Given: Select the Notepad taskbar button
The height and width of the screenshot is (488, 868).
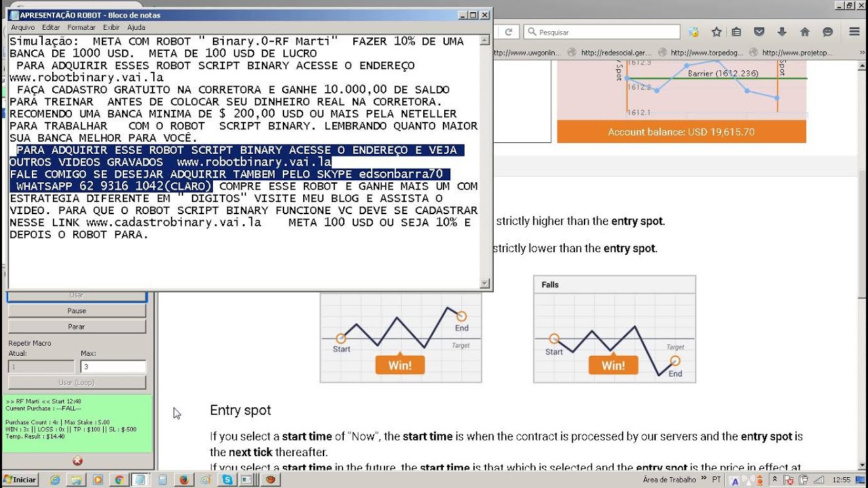Looking at the screenshot, I should 140,479.
